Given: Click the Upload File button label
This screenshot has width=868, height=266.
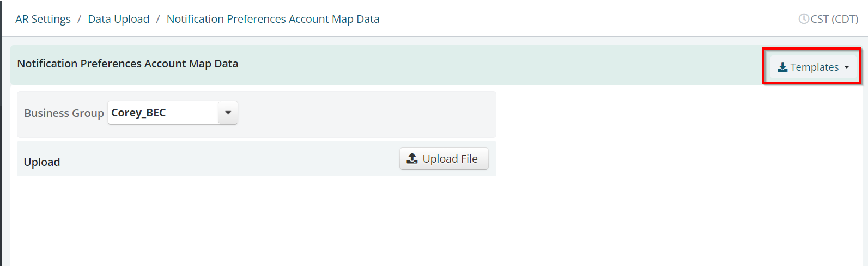Looking at the screenshot, I should click(450, 159).
